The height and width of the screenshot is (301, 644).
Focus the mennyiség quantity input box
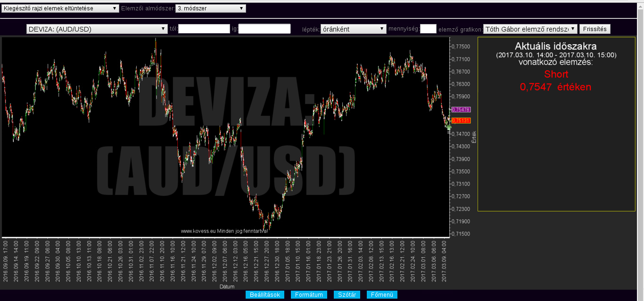(x=428, y=29)
